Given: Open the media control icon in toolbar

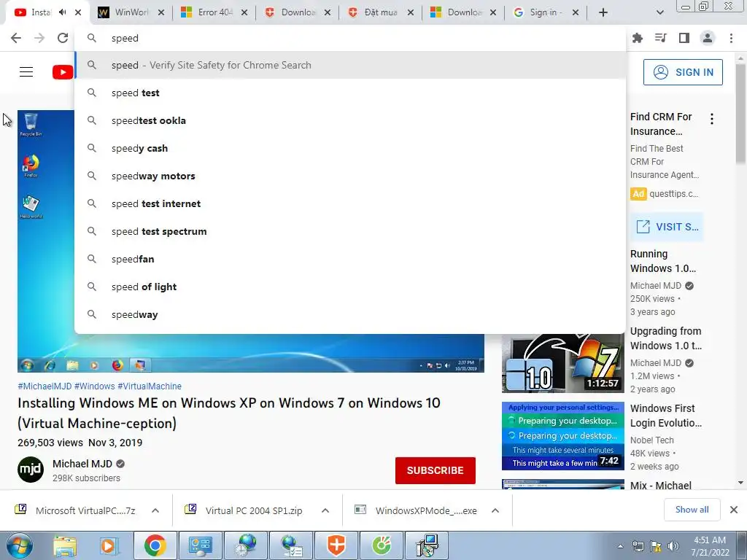Looking at the screenshot, I should point(660,38).
